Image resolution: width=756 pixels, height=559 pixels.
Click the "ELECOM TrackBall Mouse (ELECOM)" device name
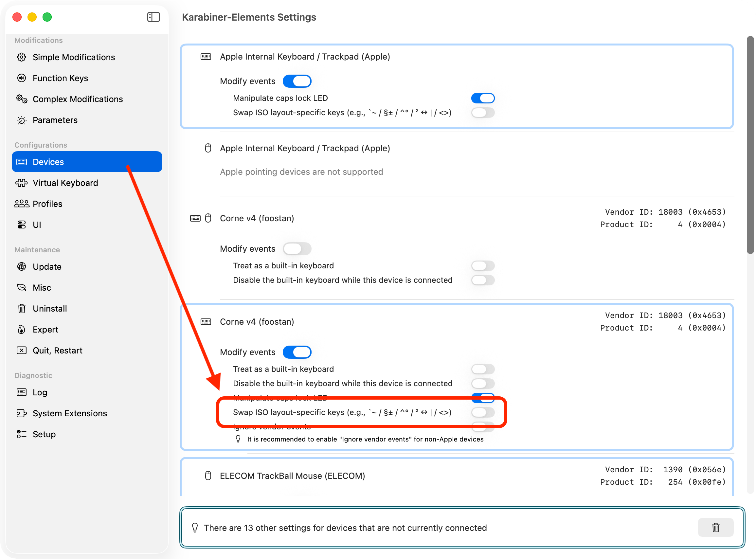click(x=292, y=476)
